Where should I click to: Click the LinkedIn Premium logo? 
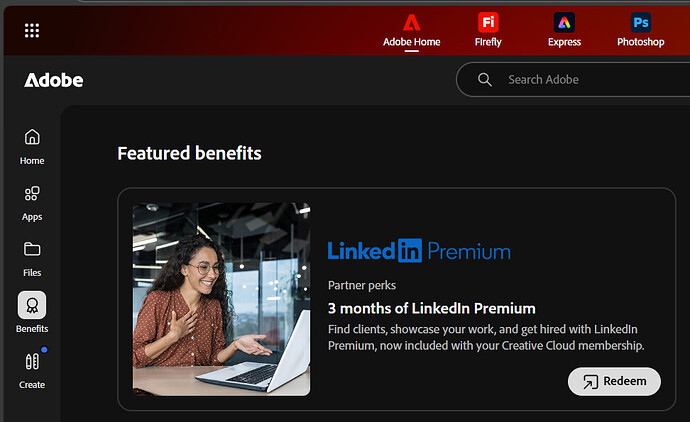tap(419, 251)
